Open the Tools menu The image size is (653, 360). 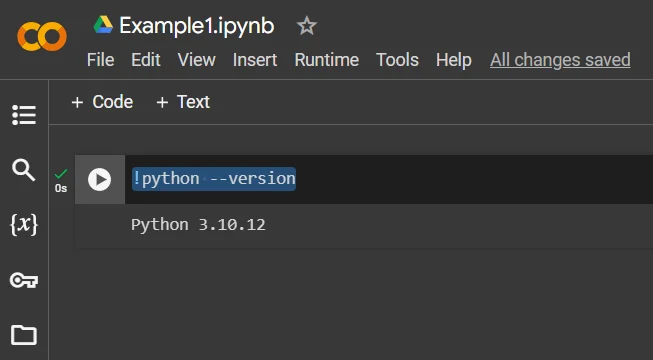(x=397, y=60)
